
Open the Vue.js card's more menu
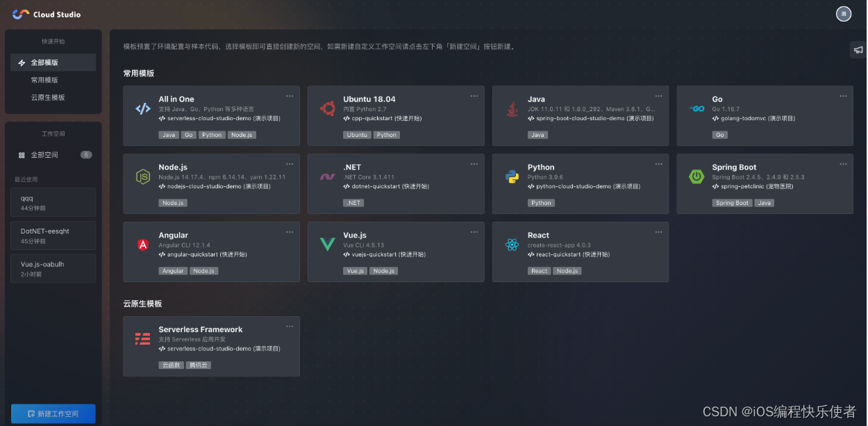tap(474, 232)
